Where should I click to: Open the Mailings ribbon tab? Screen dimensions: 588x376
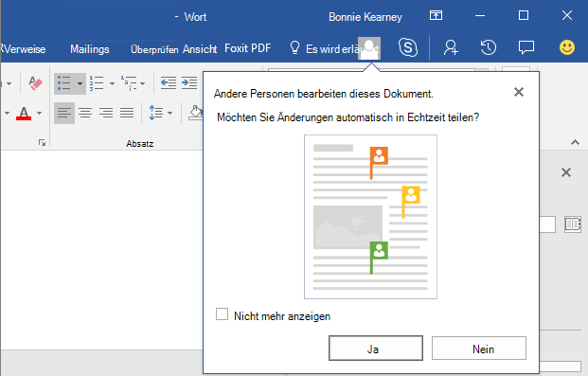pyautogui.click(x=90, y=49)
